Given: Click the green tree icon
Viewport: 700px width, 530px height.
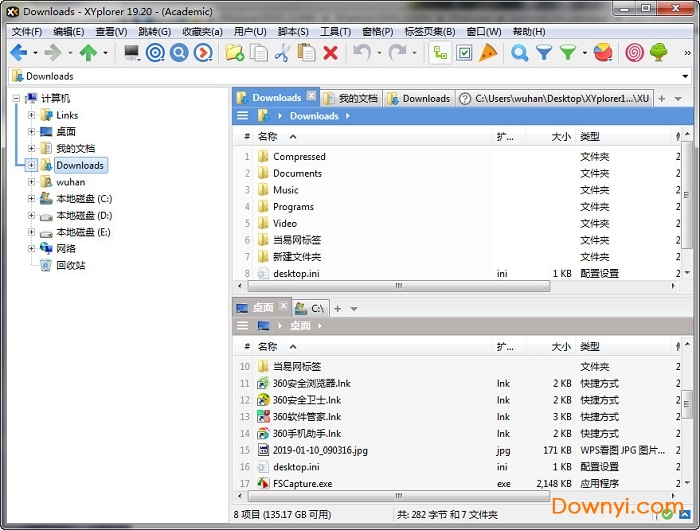Looking at the screenshot, I should 658,53.
